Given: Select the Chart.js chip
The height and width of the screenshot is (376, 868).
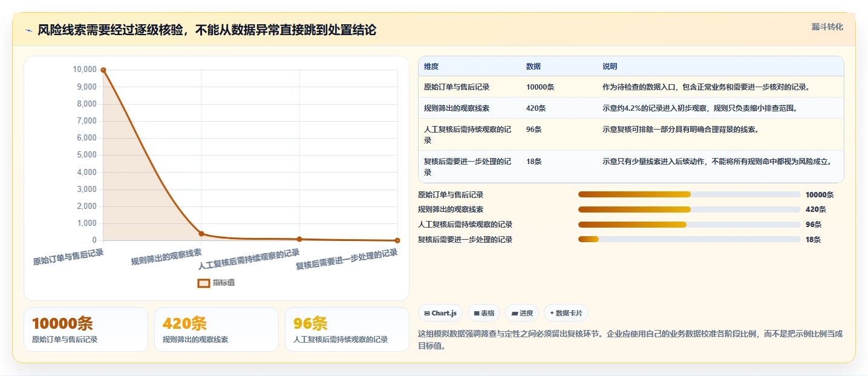Looking at the screenshot, I should click(441, 313).
